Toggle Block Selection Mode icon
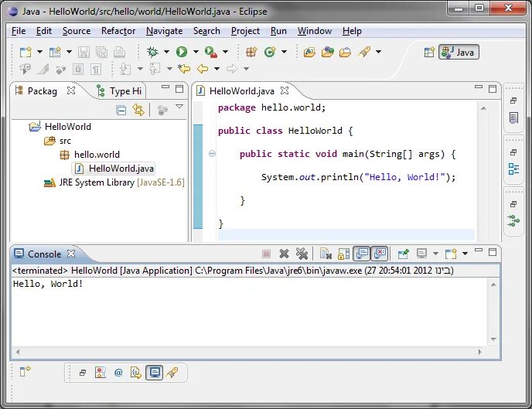532x409 pixels. coord(78,70)
